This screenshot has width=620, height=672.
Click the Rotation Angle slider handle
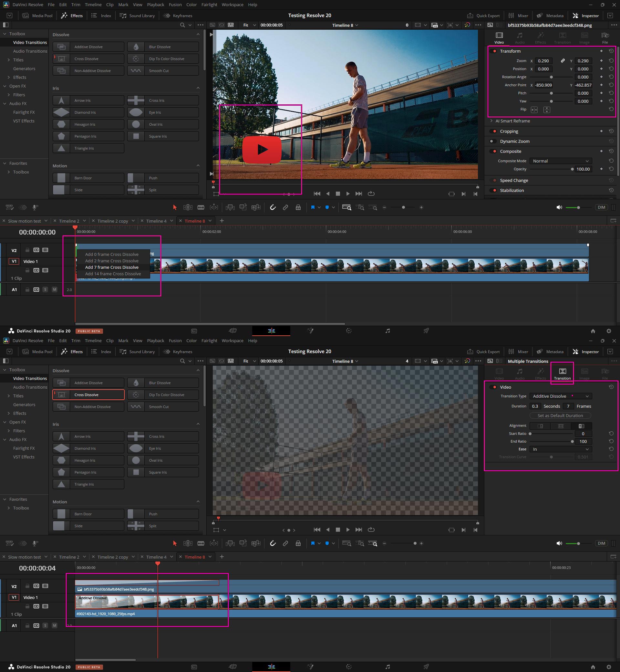[551, 77]
